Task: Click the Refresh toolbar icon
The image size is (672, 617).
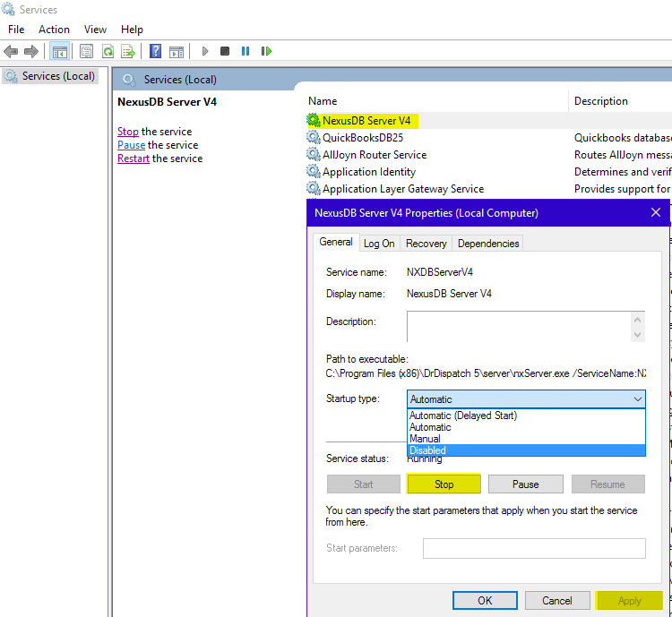Action: coord(108,51)
